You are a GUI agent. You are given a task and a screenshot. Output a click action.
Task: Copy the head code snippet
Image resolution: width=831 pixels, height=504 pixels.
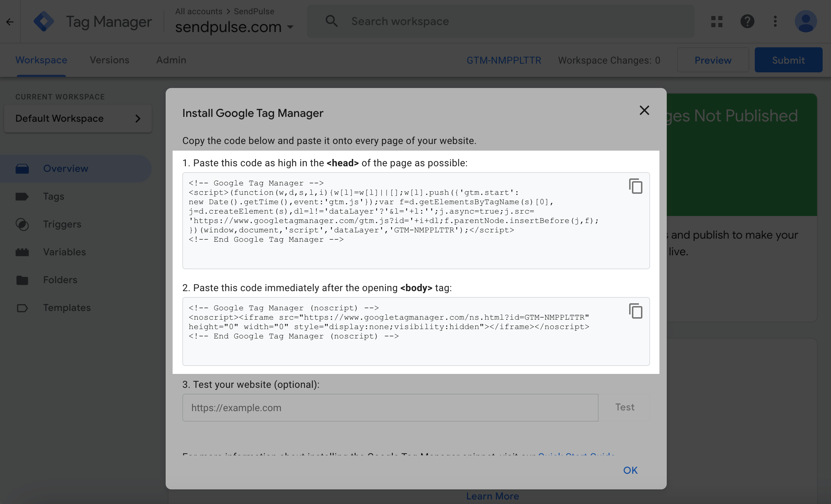(x=635, y=186)
